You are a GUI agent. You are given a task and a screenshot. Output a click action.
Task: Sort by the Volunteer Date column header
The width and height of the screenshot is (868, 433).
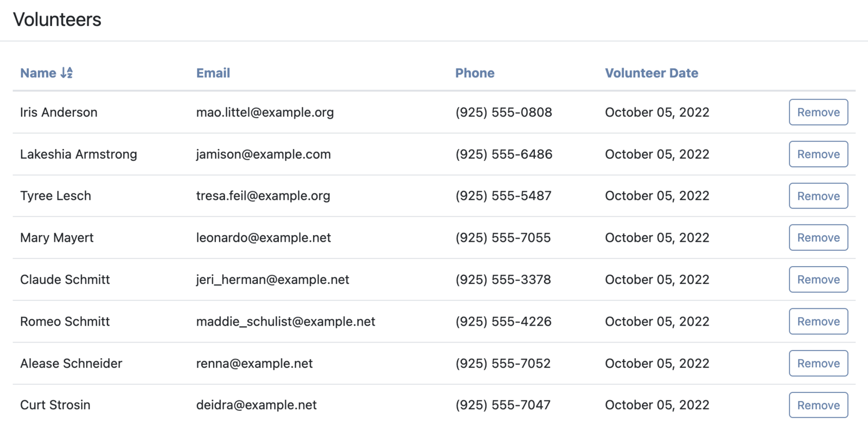[x=652, y=73]
